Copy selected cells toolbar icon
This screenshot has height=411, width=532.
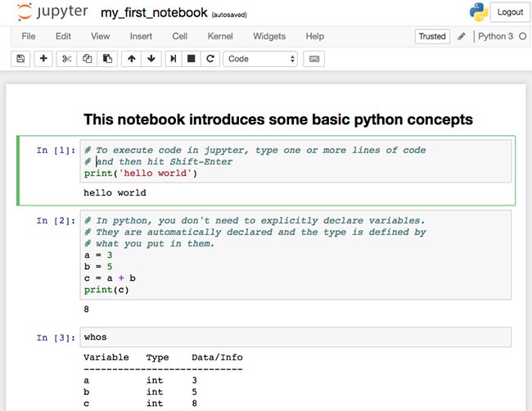point(87,59)
